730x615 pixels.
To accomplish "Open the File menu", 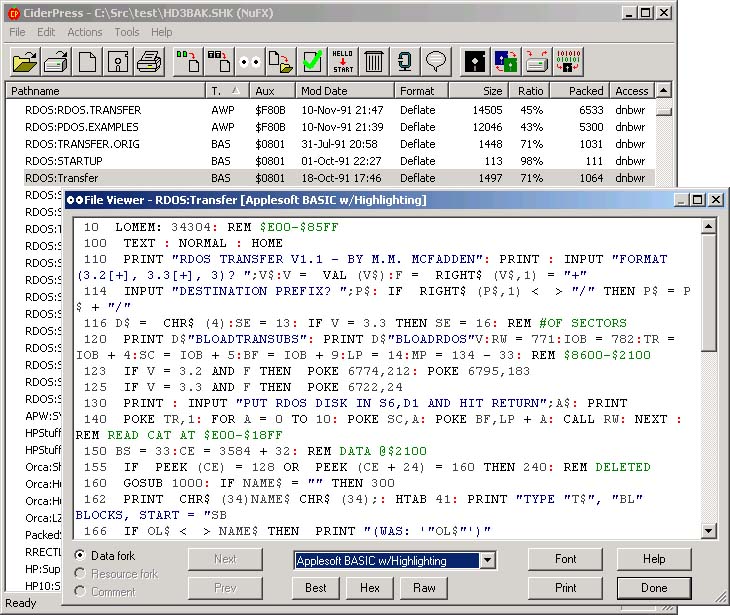I will pos(17,32).
